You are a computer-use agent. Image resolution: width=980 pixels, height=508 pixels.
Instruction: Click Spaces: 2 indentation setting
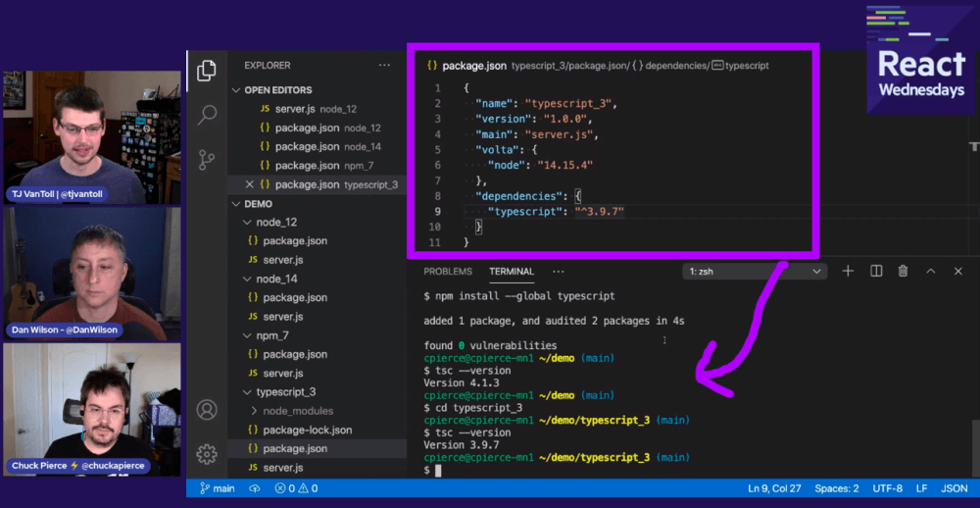tap(837, 488)
